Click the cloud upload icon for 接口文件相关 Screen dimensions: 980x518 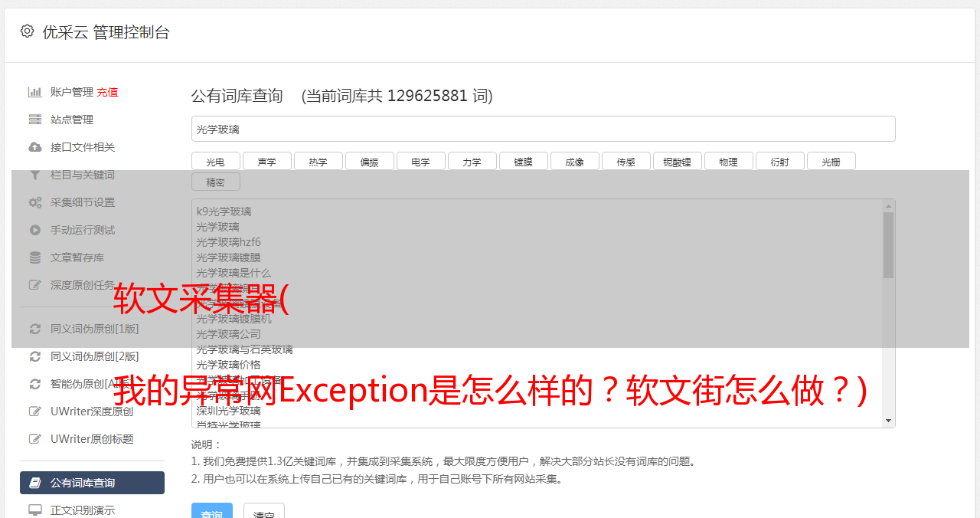tap(35, 147)
